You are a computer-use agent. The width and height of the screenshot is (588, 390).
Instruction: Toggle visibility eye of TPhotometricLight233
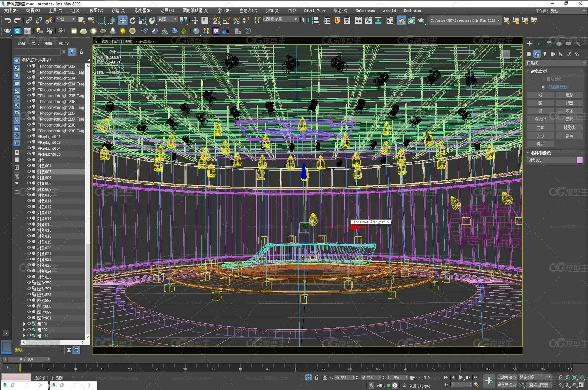coord(29,66)
